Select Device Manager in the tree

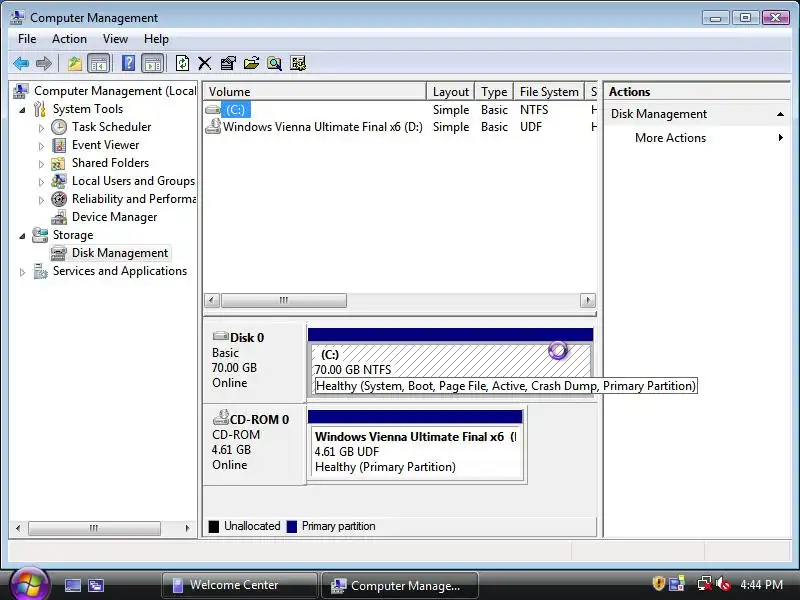click(114, 217)
